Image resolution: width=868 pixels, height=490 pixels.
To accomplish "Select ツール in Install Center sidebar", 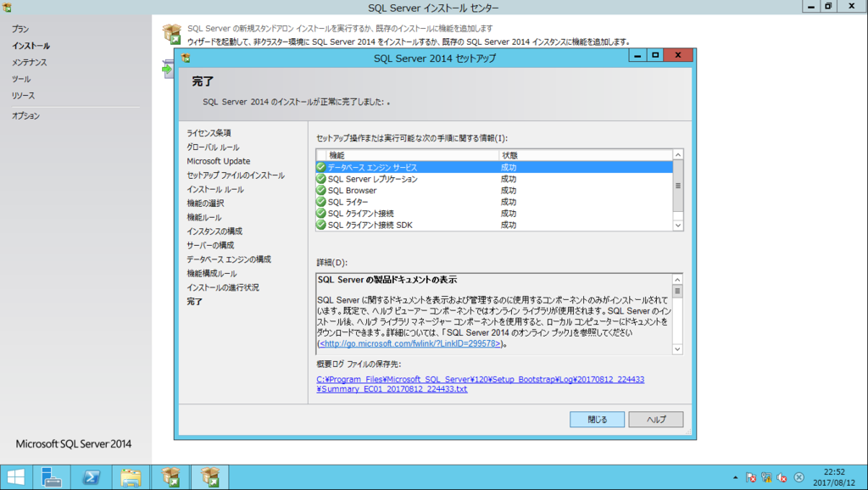I will tap(21, 79).
